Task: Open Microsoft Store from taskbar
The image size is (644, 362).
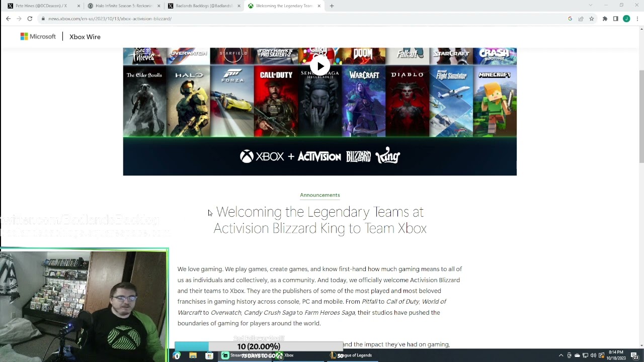Action: [209, 355]
